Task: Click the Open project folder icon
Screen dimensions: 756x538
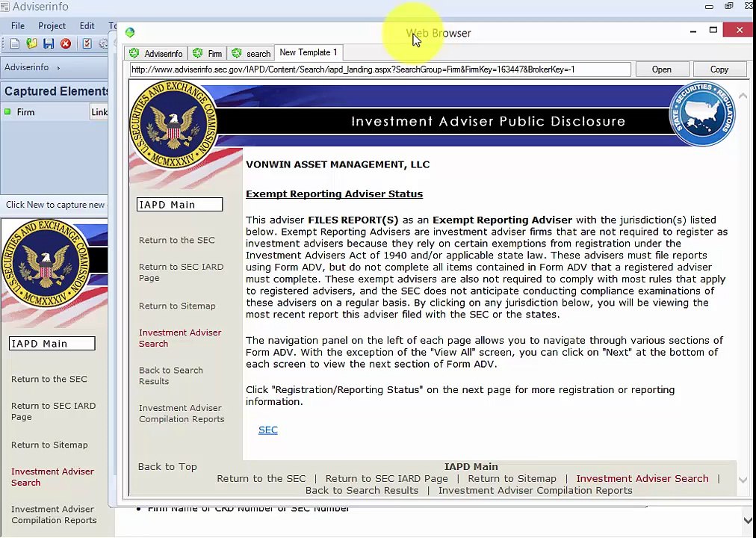Action: pos(32,44)
